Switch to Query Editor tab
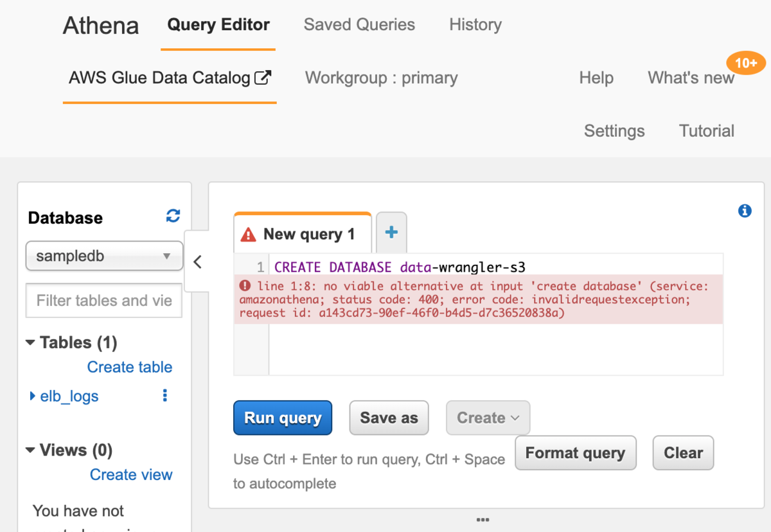Viewport: 771px width, 532px height. tap(218, 25)
